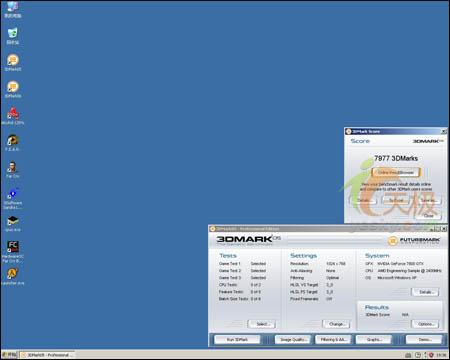
Task: Open the Graphs button in bottom bar
Action: 374,339
